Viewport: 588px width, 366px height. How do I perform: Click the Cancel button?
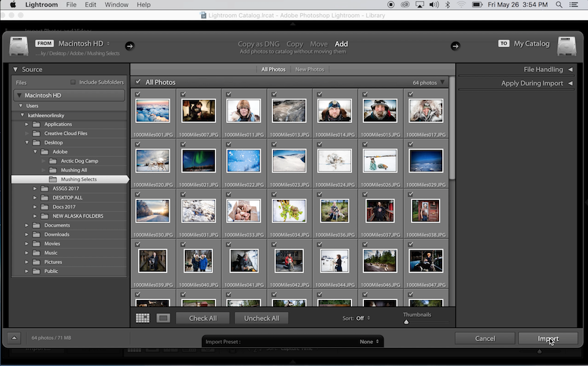tap(485, 339)
